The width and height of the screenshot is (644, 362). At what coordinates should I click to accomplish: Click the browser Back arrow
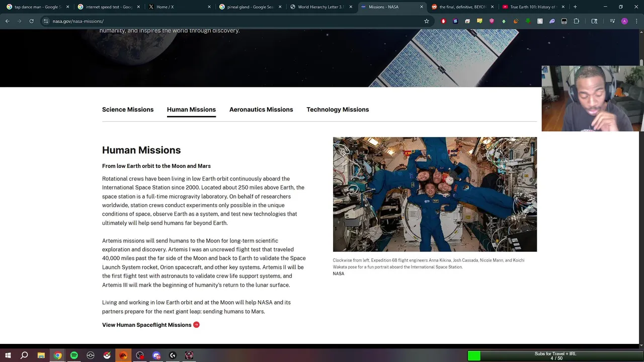(x=8, y=21)
